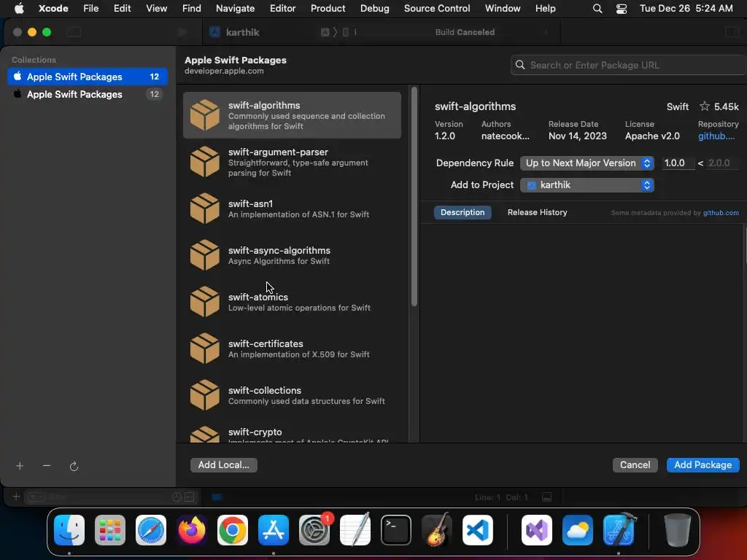Screen dimensions: 747x560
Task: Click the Add Package button
Action: (703, 464)
